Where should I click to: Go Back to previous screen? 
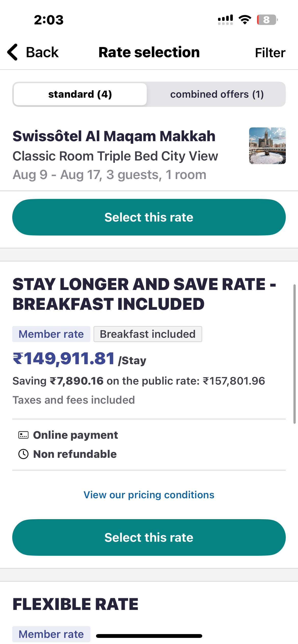click(33, 52)
